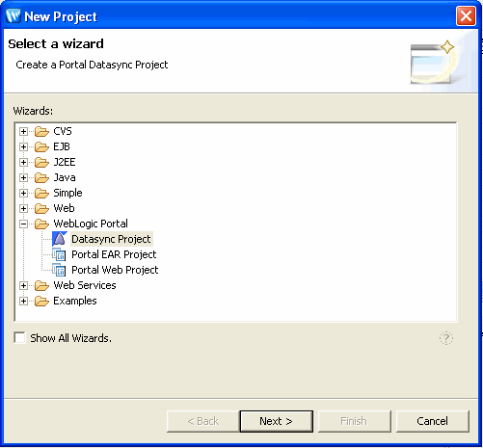Click the Next > button

tap(277, 421)
